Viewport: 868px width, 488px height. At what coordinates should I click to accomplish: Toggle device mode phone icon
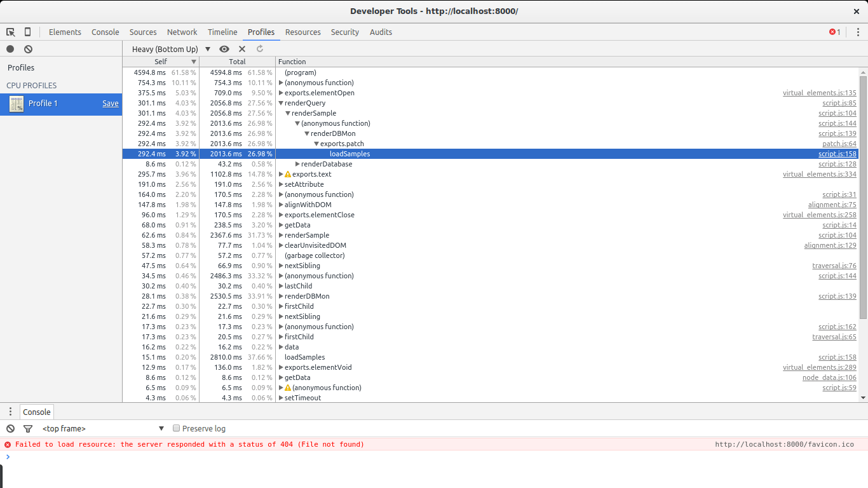point(27,32)
